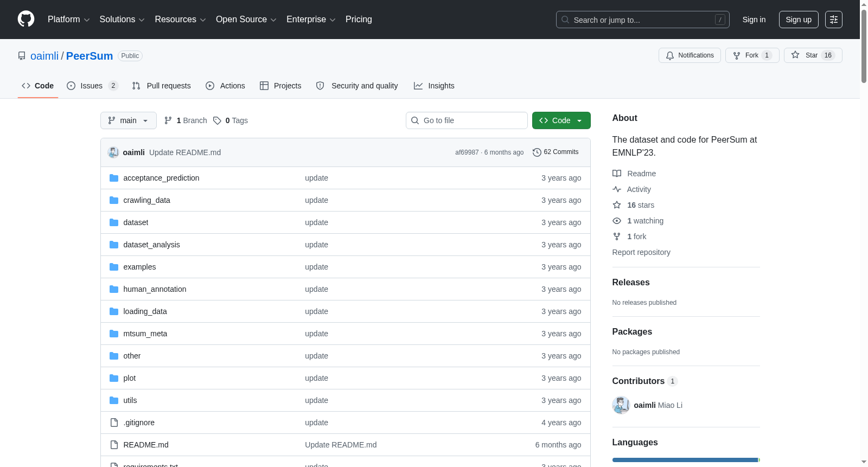Expand the Resources menu
The height and width of the screenshot is (467, 868).
(180, 20)
